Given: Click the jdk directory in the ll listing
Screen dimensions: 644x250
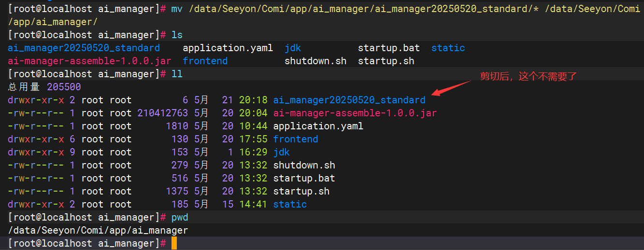Looking at the screenshot, I should [x=281, y=152].
